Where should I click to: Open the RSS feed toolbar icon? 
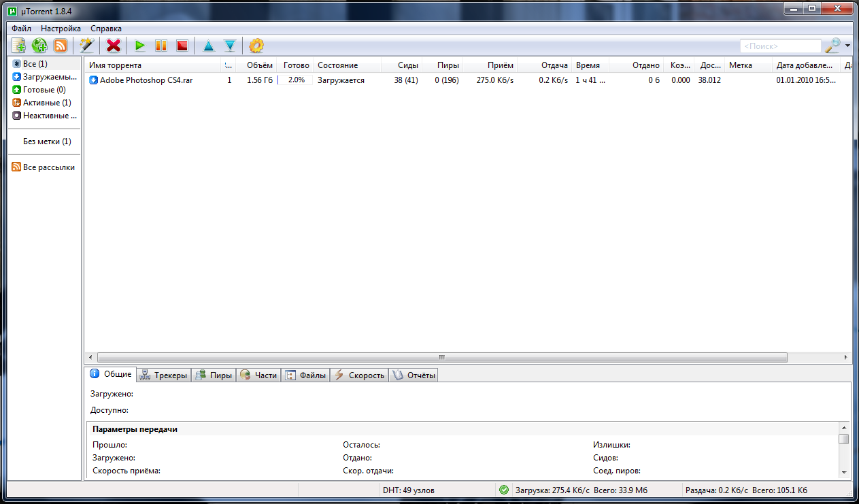(61, 46)
